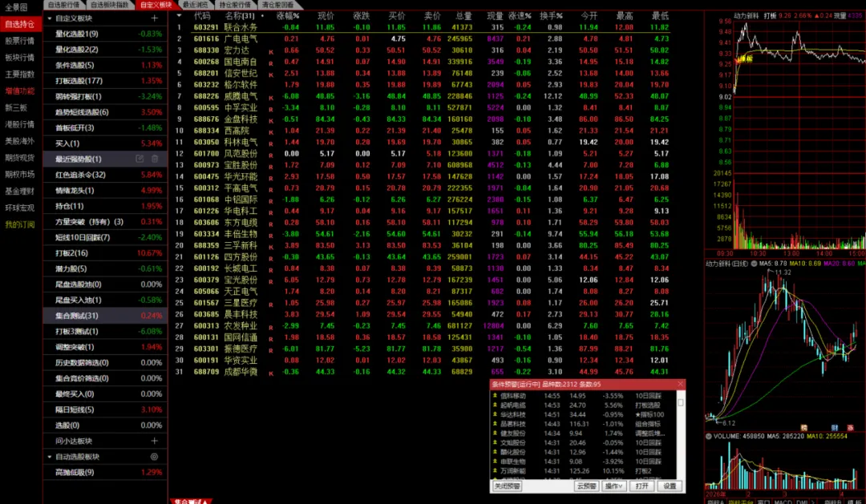The image size is (866, 504).
Task: Click the K marker on 宏力达 row
Action: pos(271,50)
